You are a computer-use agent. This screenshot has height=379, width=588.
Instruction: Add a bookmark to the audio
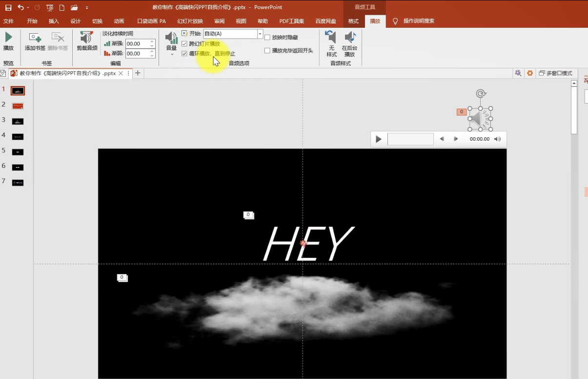(x=35, y=42)
